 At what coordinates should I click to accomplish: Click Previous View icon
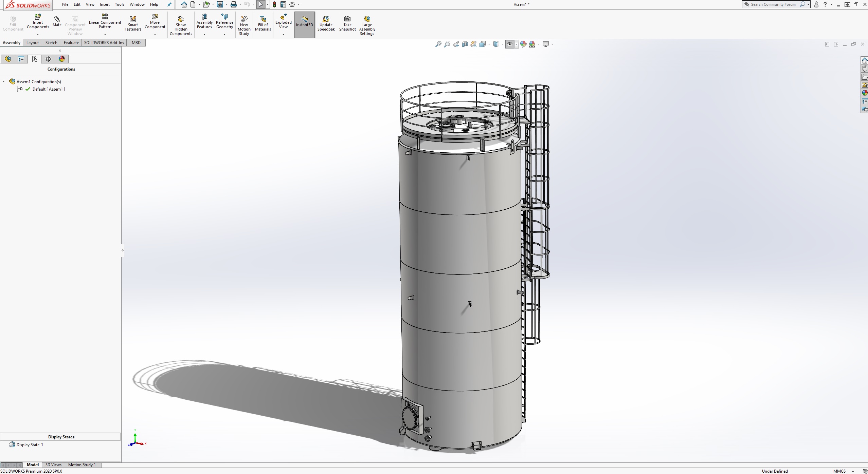(x=456, y=44)
